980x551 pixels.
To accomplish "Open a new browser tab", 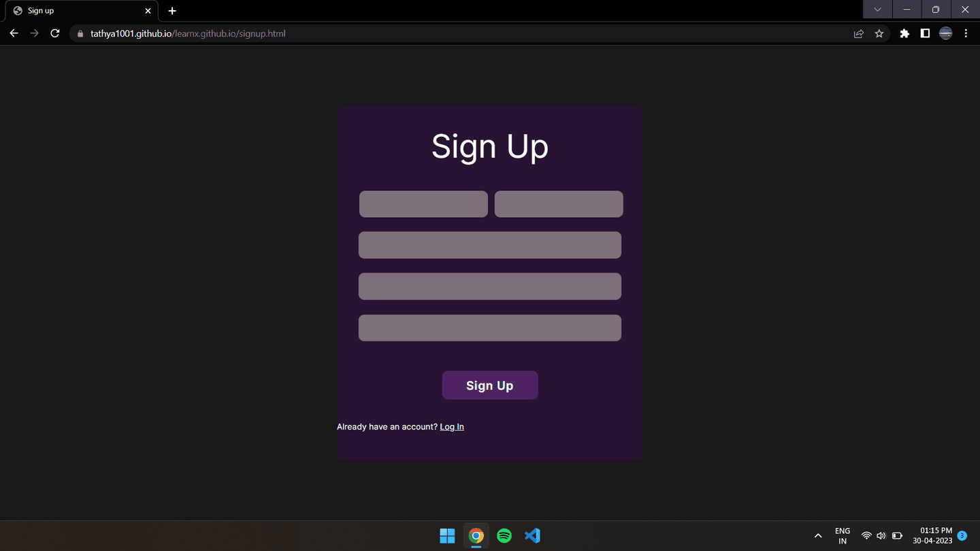I will (172, 11).
